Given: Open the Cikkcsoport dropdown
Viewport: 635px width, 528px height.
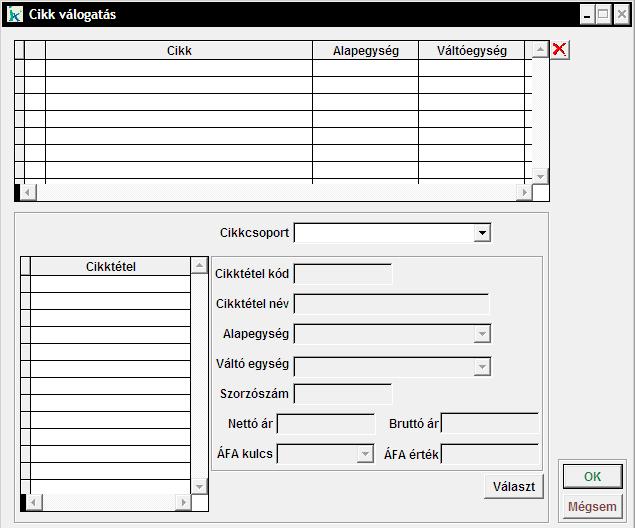Looking at the screenshot, I should [x=482, y=233].
